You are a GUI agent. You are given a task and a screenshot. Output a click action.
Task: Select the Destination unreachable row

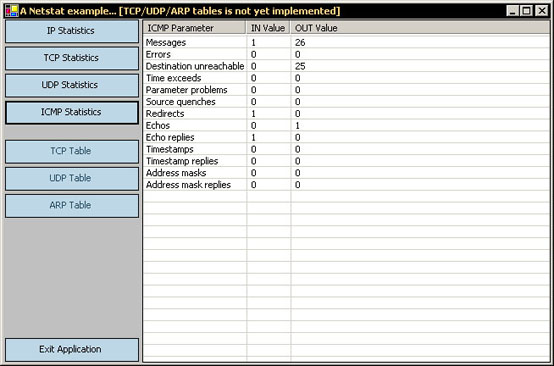pyautogui.click(x=346, y=66)
